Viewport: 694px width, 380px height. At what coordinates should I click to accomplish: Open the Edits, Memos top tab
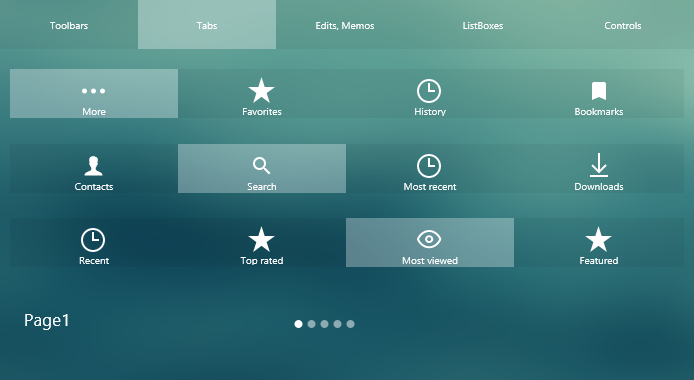pos(345,24)
